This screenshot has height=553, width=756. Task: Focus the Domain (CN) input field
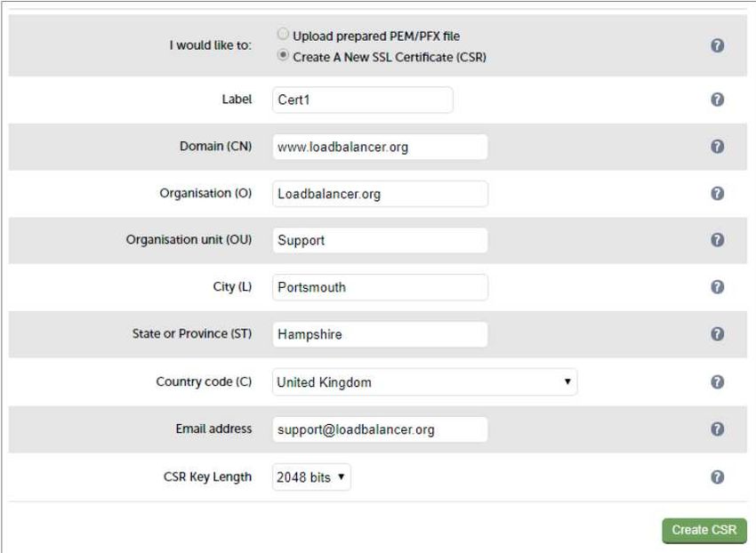point(380,147)
